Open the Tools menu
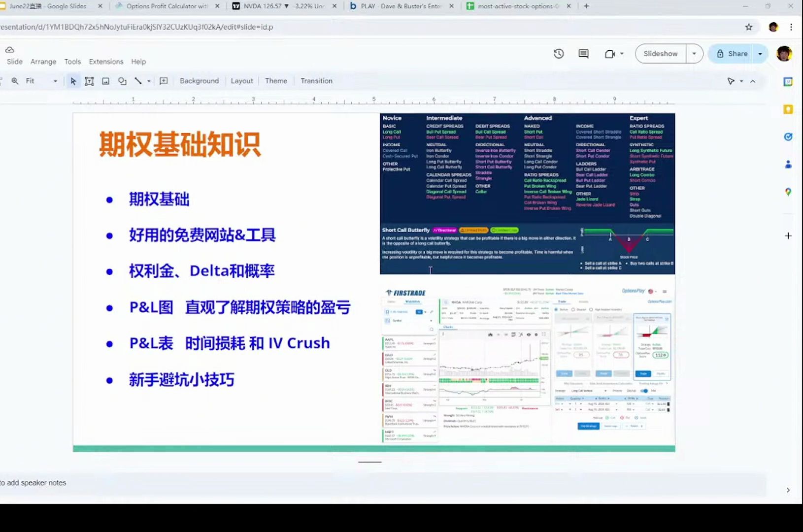Screen dimensions: 803x532 tap(72, 61)
